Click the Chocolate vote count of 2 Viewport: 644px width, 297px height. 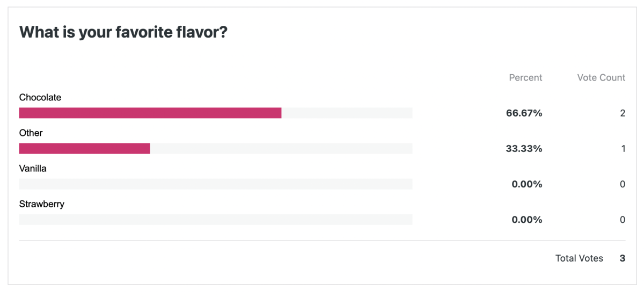click(623, 113)
